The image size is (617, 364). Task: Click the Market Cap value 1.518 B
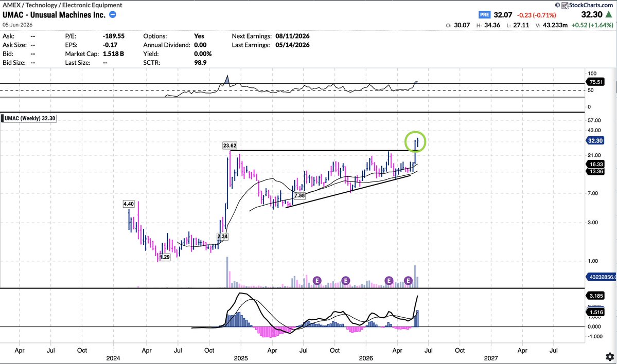click(113, 53)
